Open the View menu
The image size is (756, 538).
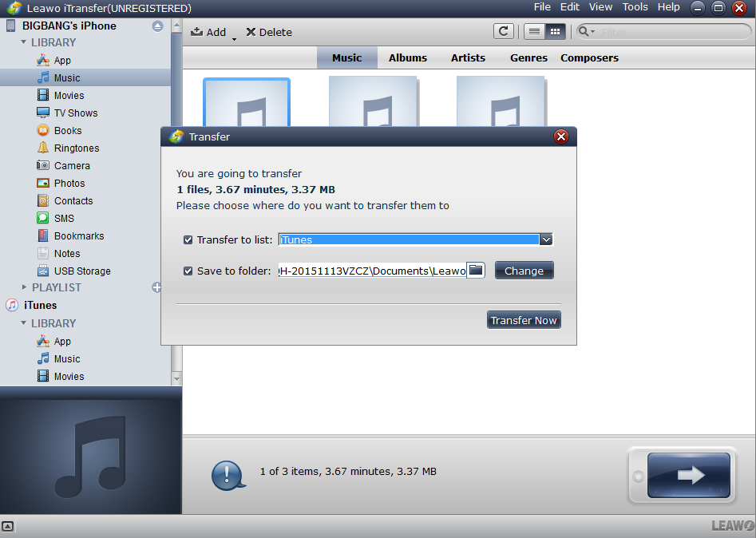[x=600, y=7]
